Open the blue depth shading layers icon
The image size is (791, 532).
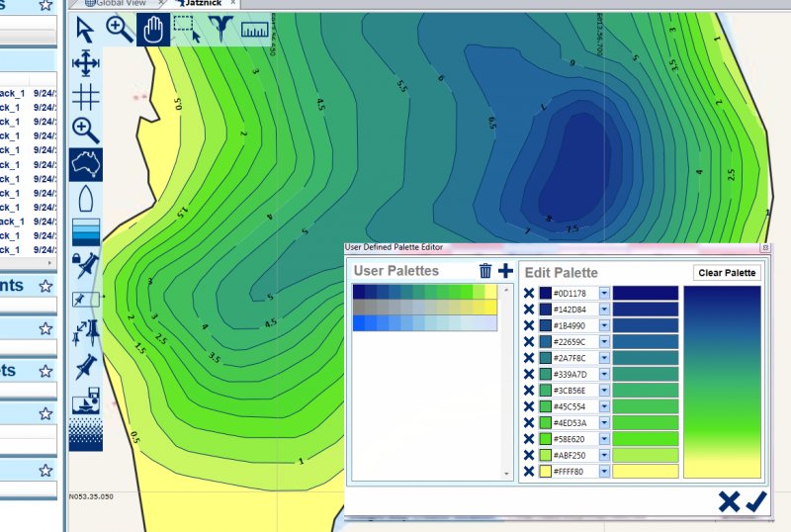tap(86, 232)
